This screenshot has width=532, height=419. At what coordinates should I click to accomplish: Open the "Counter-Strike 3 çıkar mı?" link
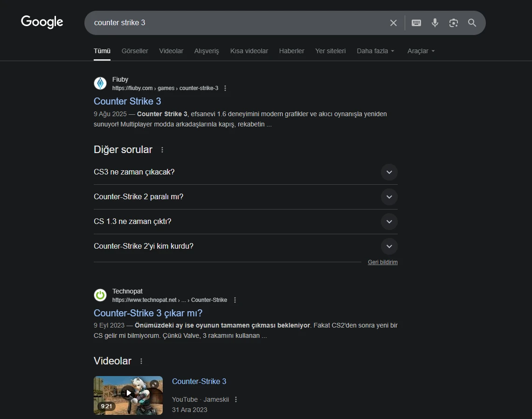tap(148, 313)
